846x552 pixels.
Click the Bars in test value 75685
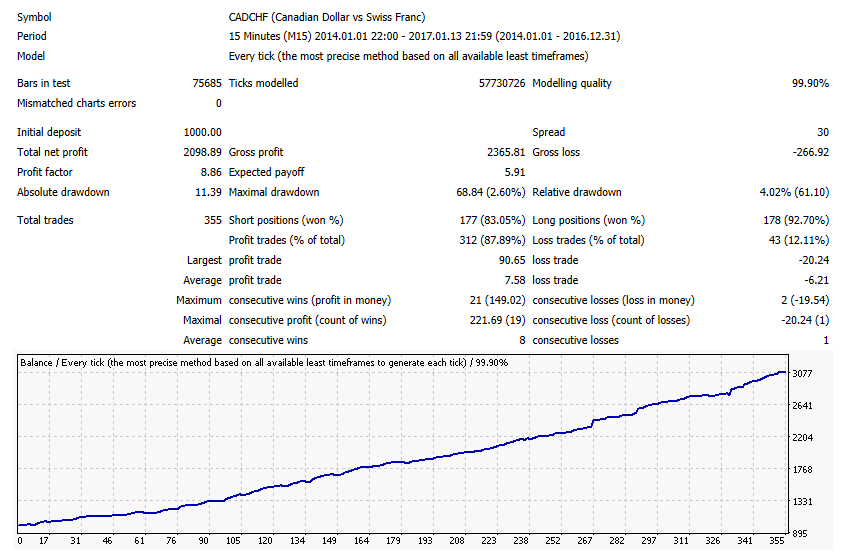click(207, 83)
